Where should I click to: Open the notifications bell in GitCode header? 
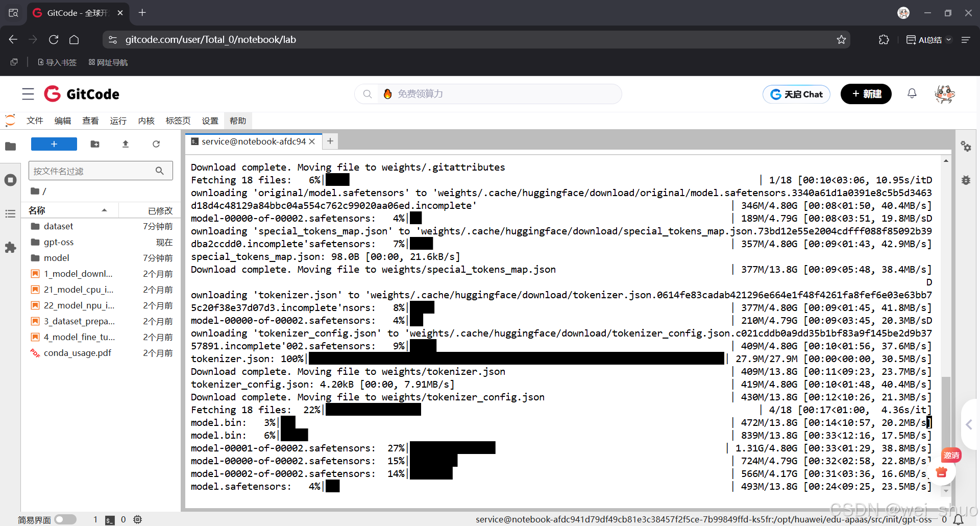click(x=912, y=93)
